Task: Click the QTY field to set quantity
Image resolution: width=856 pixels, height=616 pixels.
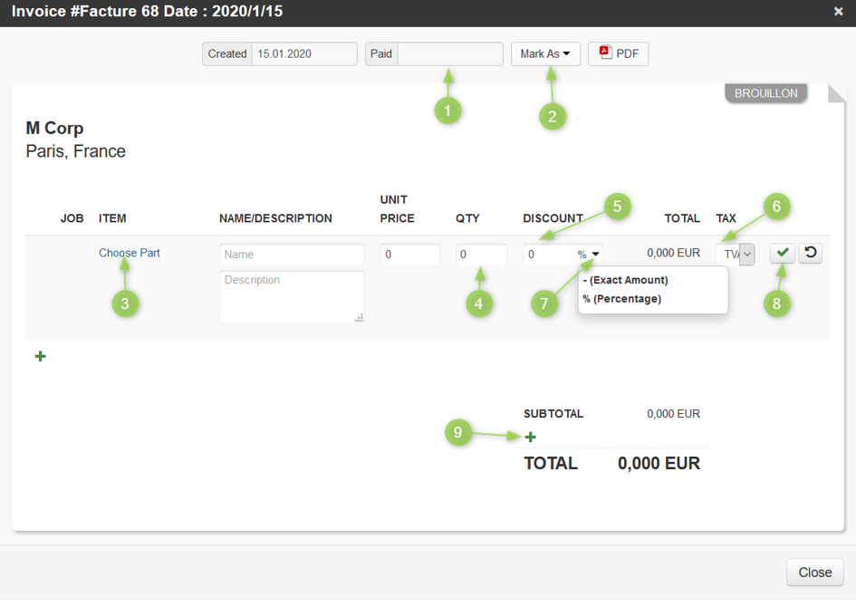Action: tap(481, 254)
